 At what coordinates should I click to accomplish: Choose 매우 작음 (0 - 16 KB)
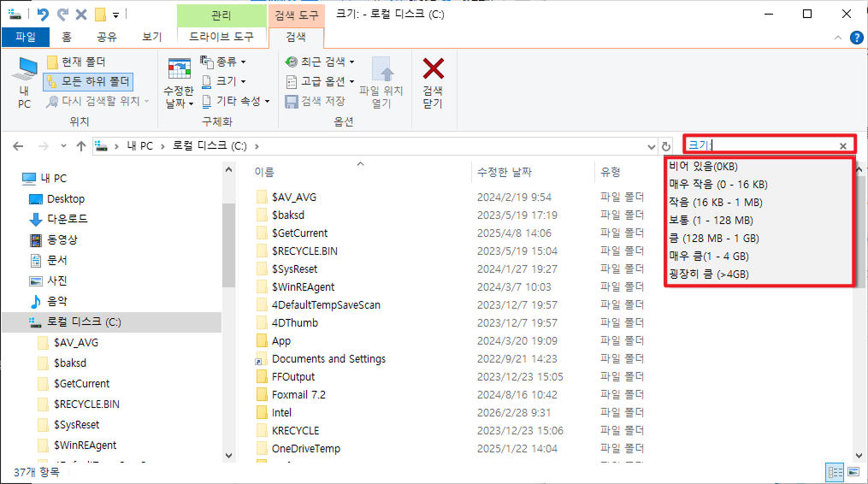(x=759, y=185)
